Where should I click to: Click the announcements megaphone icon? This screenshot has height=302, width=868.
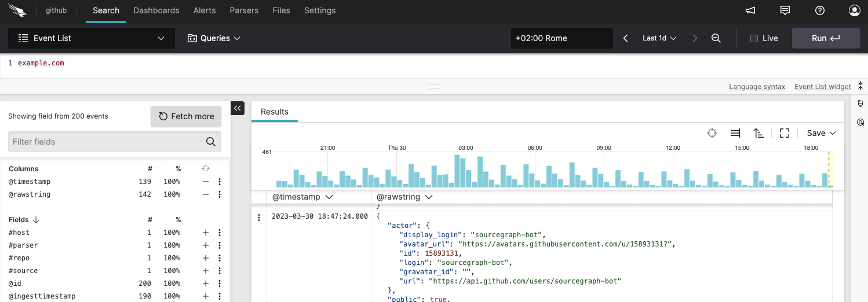tap(750, 10)
